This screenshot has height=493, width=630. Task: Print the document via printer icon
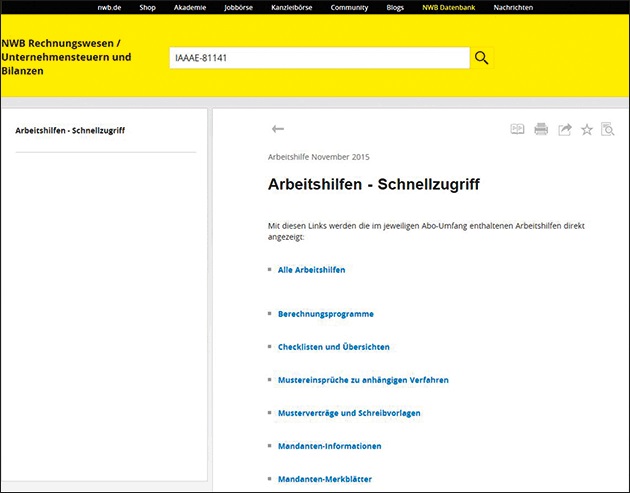(541, 129)
